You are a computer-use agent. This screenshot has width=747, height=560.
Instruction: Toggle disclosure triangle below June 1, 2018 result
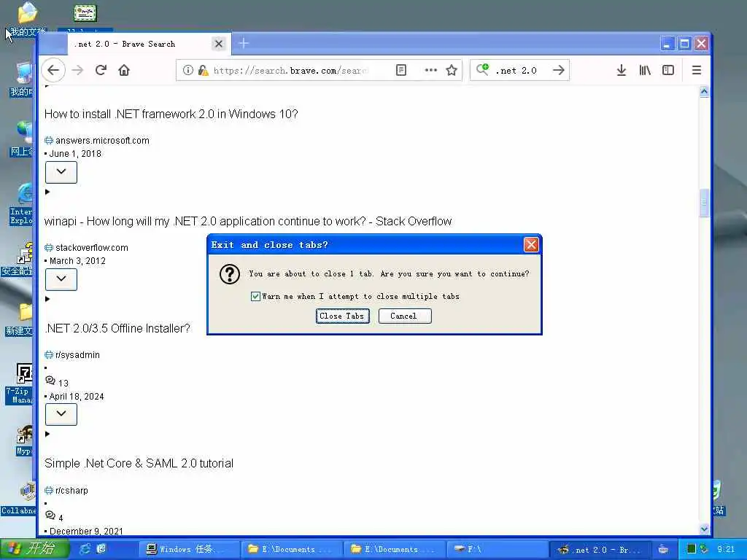[47, 192]
